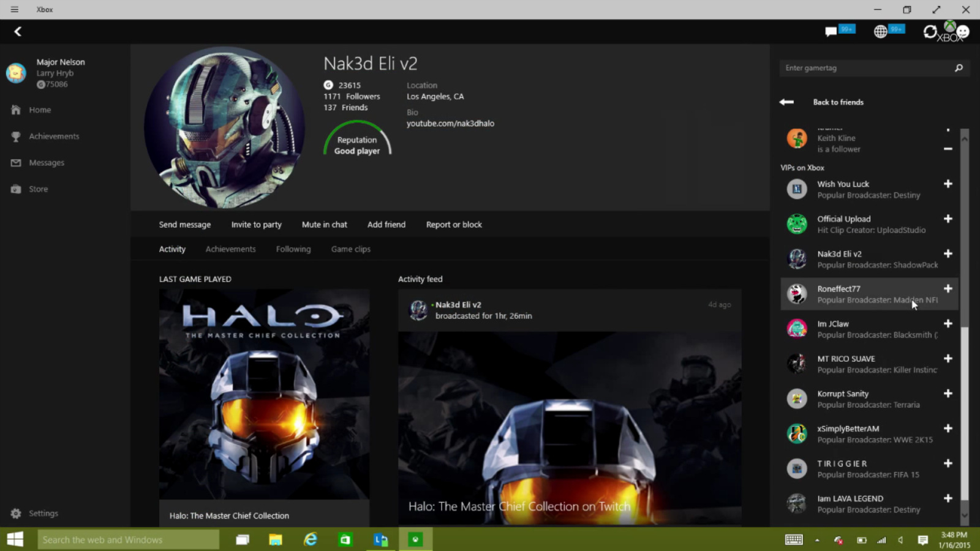Click Send message on the profile

point(184,225)
